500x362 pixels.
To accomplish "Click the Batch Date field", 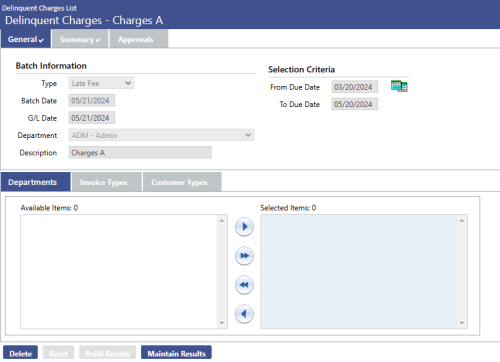I will (x=92, y=100).
